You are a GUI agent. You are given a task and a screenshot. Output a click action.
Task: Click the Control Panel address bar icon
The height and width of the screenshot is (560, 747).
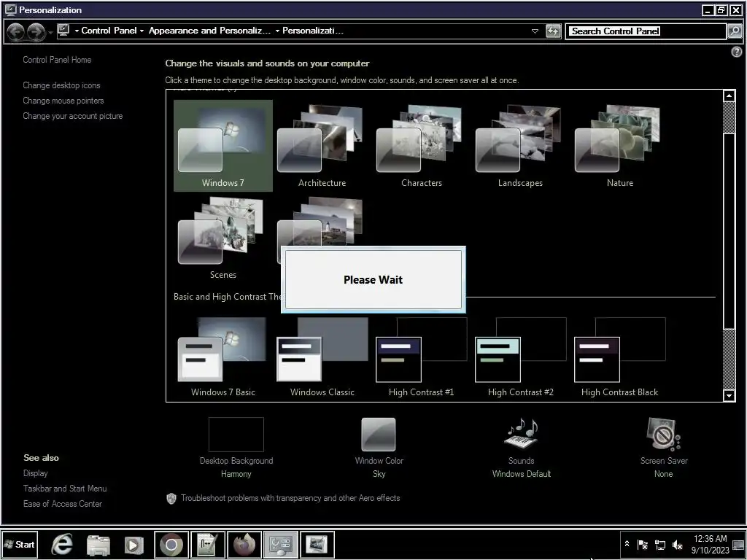[63, 31]
